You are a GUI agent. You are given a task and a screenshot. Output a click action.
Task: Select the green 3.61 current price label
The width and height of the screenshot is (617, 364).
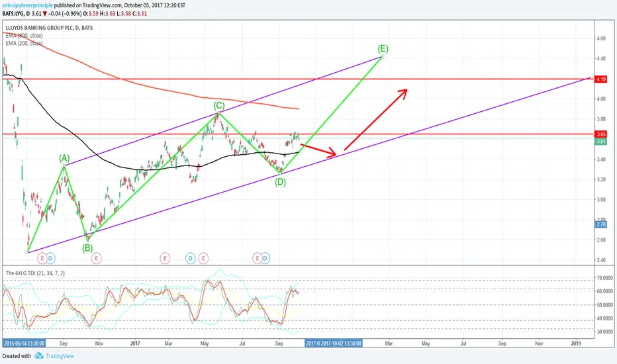click(x=601, y=142)
